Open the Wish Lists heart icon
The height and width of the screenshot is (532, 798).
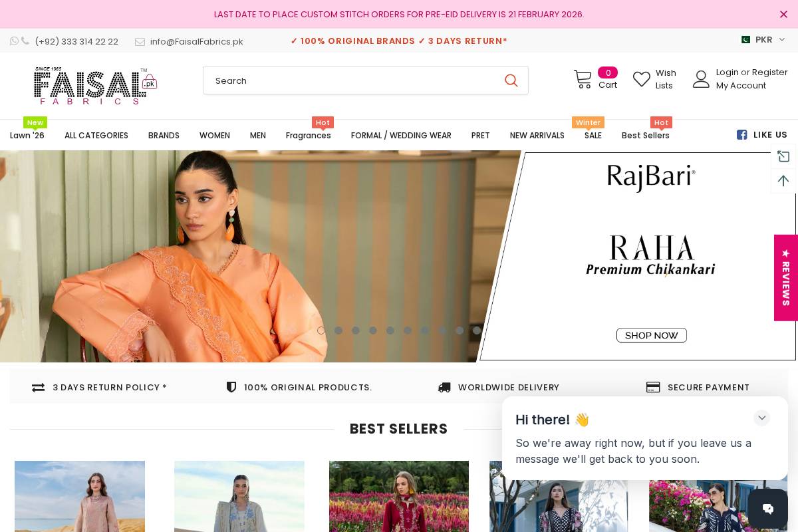tap(641, 78)
